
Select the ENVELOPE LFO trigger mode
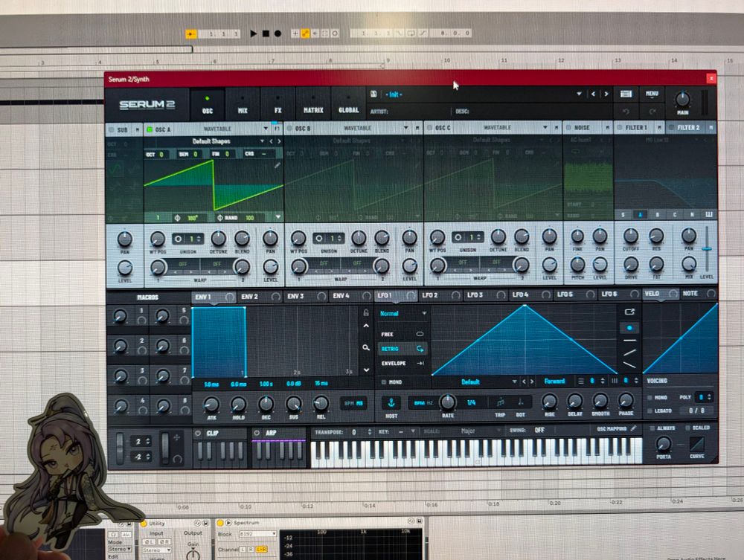[402, 364]
